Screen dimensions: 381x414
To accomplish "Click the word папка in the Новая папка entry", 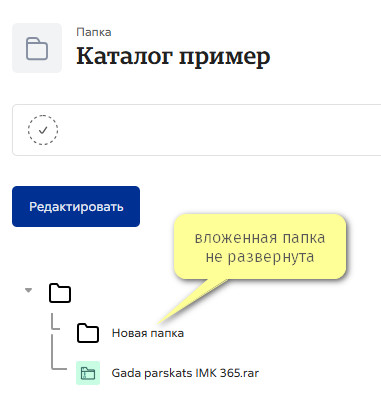I will pyautogui.click(x=167, y=333).
